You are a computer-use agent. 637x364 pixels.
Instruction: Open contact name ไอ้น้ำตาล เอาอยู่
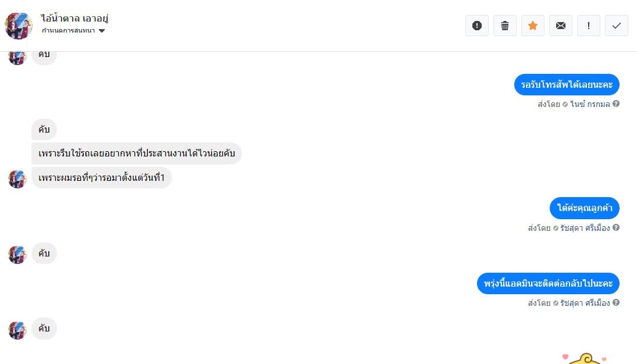75,19
